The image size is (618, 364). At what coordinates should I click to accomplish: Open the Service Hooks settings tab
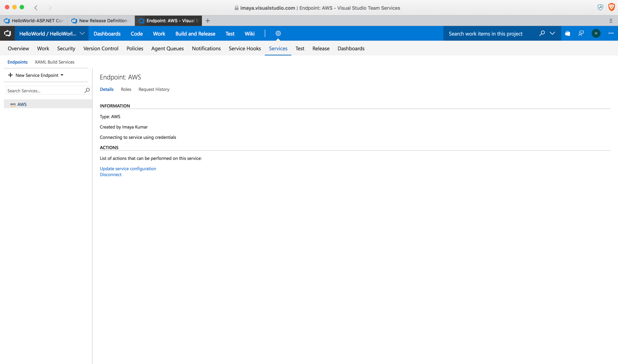(x=245, y=49)
